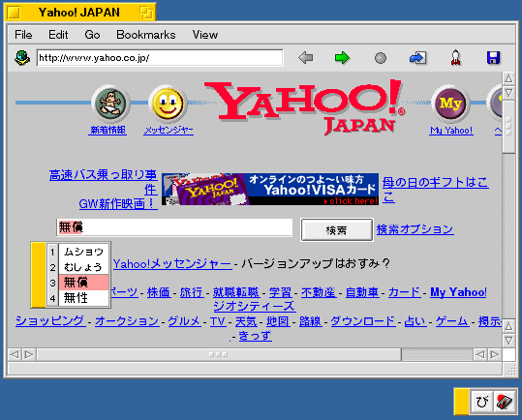The image size is (522, 420).
Task: Open the 就職転職 link
Action: 236,292
